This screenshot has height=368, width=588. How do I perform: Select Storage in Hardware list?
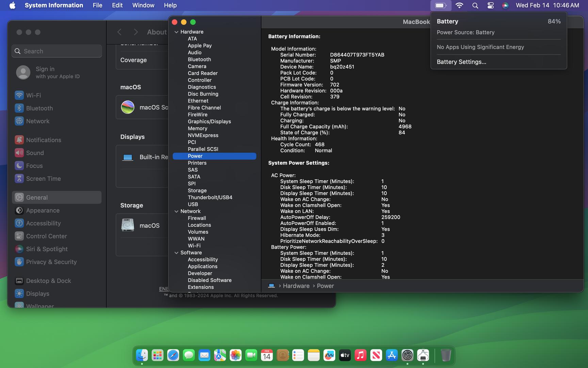click(197, 190)
